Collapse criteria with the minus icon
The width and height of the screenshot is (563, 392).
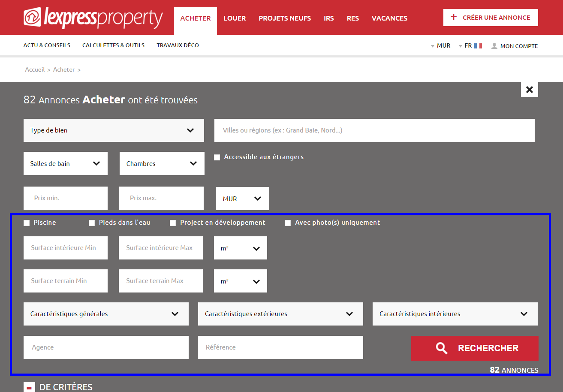[29, 387]
